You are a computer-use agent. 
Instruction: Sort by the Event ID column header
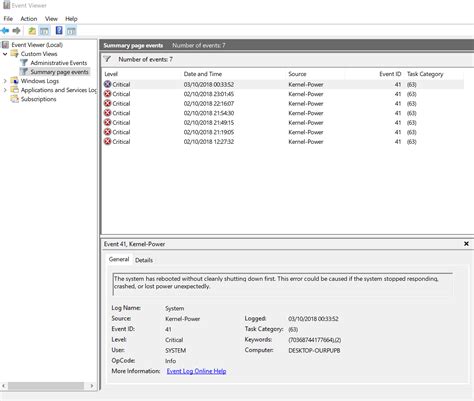pos(390,74)
